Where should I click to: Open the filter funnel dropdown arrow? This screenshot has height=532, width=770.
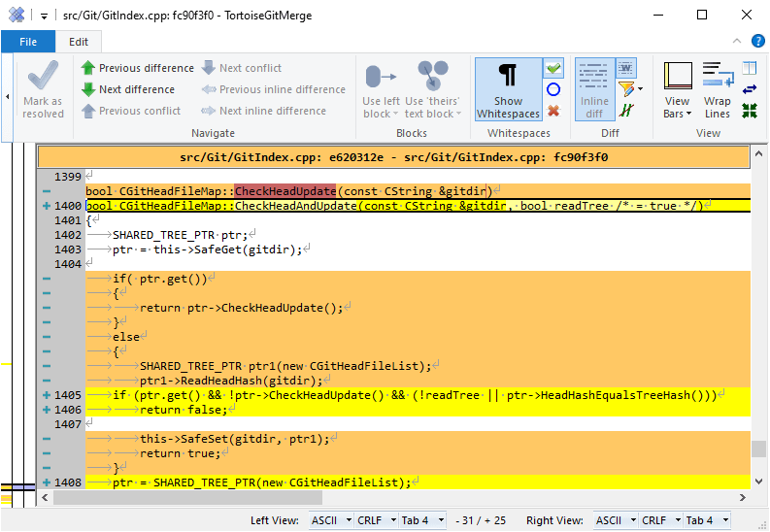click(641, 89)
